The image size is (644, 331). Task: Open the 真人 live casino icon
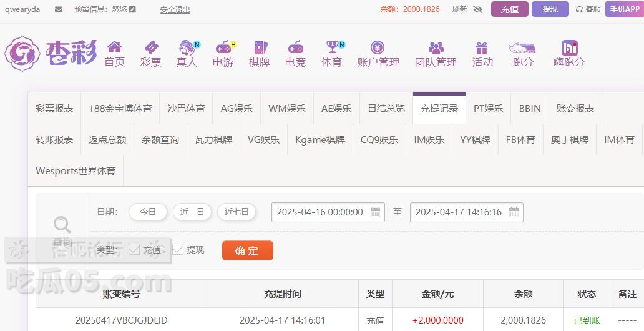pyautogui.click(x=187, y=47)
